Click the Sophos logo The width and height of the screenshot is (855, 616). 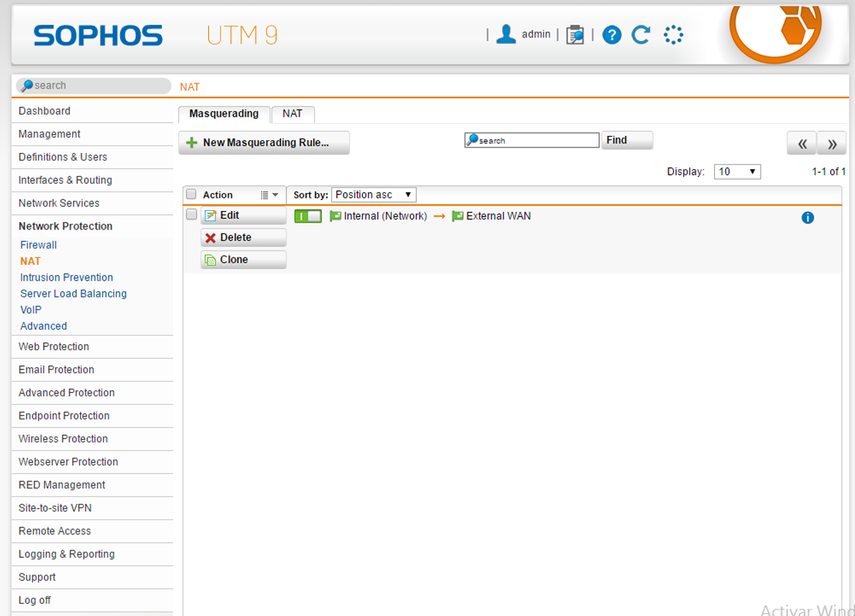[x=98, y=36]
